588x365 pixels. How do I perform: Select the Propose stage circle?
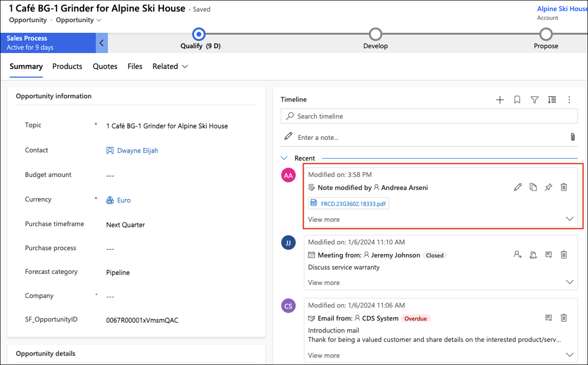click(546, 34)
